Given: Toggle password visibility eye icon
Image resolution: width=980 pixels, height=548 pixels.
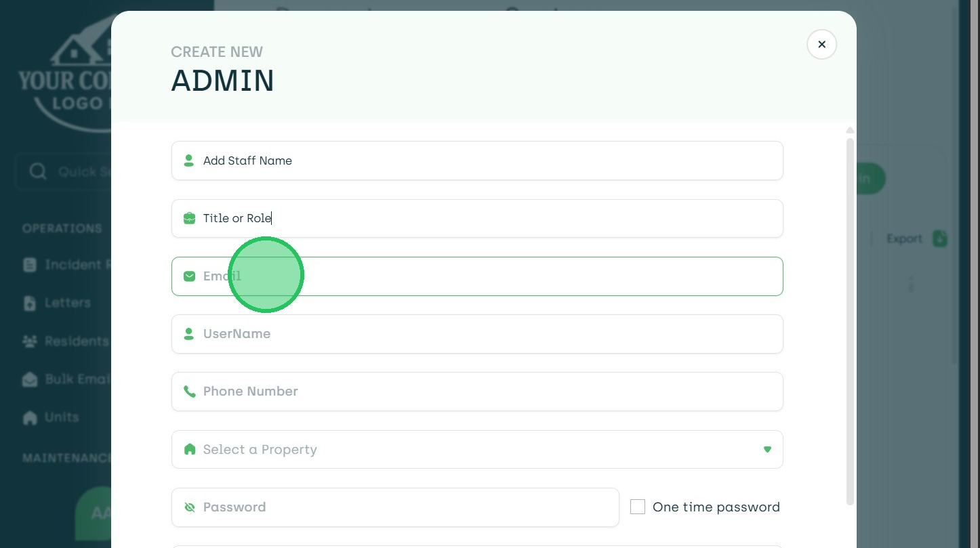Looking at the screenshot, I should point(189,507).
